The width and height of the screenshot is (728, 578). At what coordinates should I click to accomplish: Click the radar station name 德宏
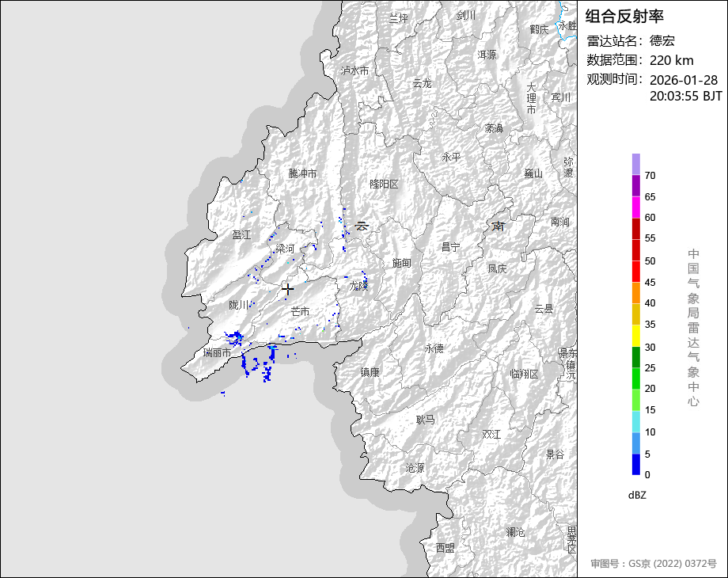(662, 41)
